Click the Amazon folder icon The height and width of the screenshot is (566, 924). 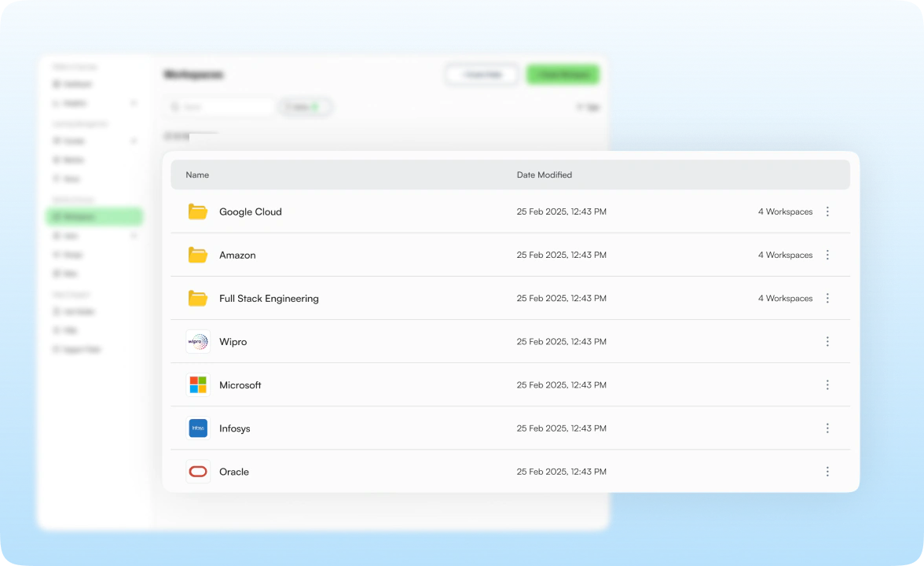point(197,255)
